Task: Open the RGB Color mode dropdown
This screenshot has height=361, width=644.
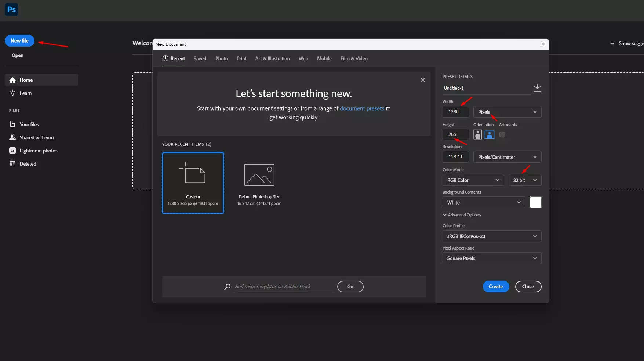Action: click(473, 180)
